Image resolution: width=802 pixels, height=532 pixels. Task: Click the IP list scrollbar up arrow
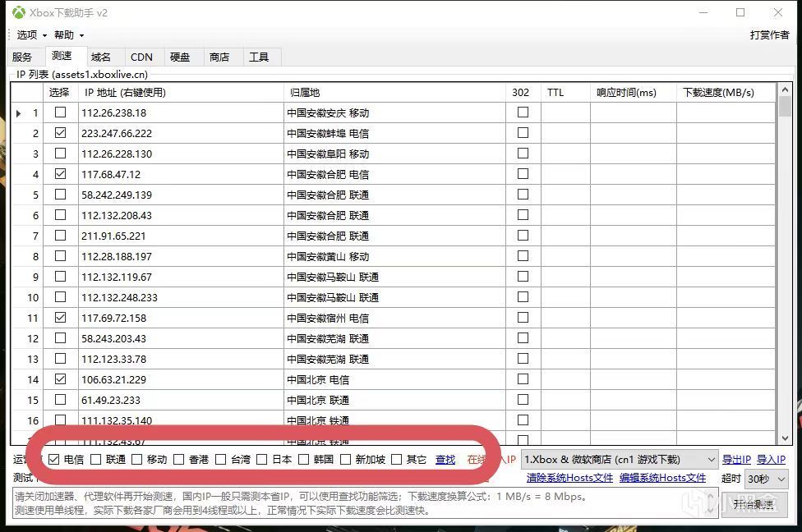point(785,89)
